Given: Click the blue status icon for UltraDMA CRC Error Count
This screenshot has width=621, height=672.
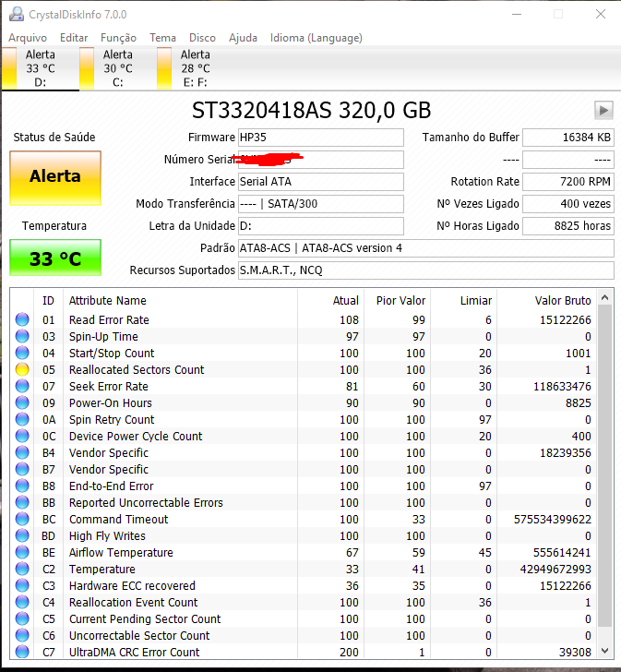Looking at the screenshot, I should [x=22, y=652].
